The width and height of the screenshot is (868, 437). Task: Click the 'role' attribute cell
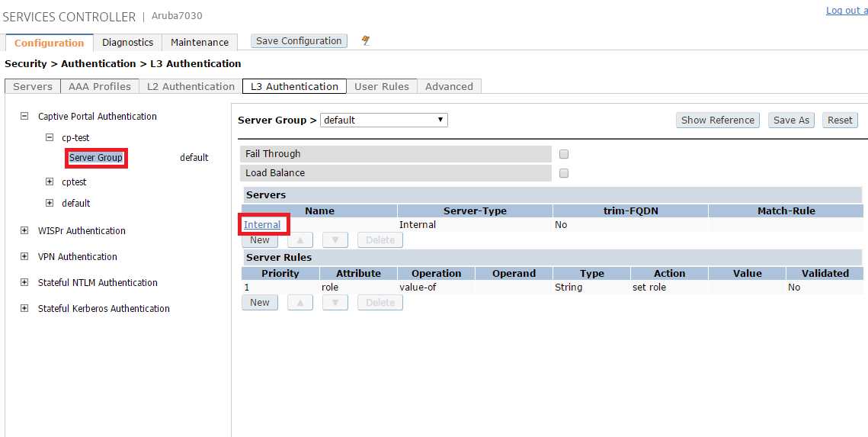[x=359, y=288]
